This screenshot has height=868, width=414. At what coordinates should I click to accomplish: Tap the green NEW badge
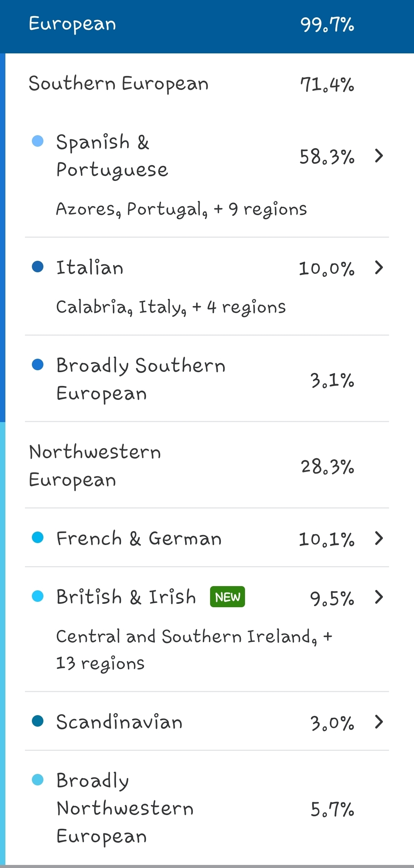point(227,597)
